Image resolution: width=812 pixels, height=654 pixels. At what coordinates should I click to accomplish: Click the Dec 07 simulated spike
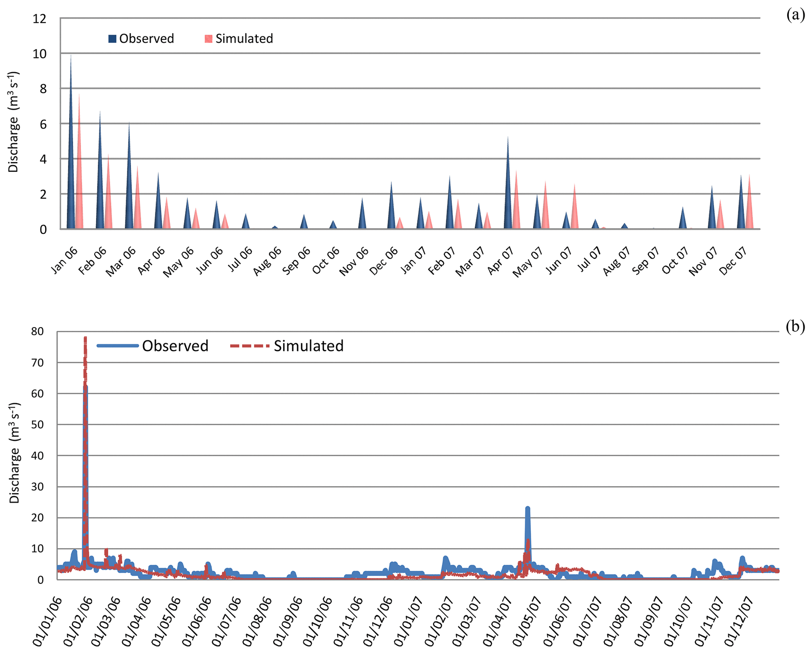pos(750,208)
